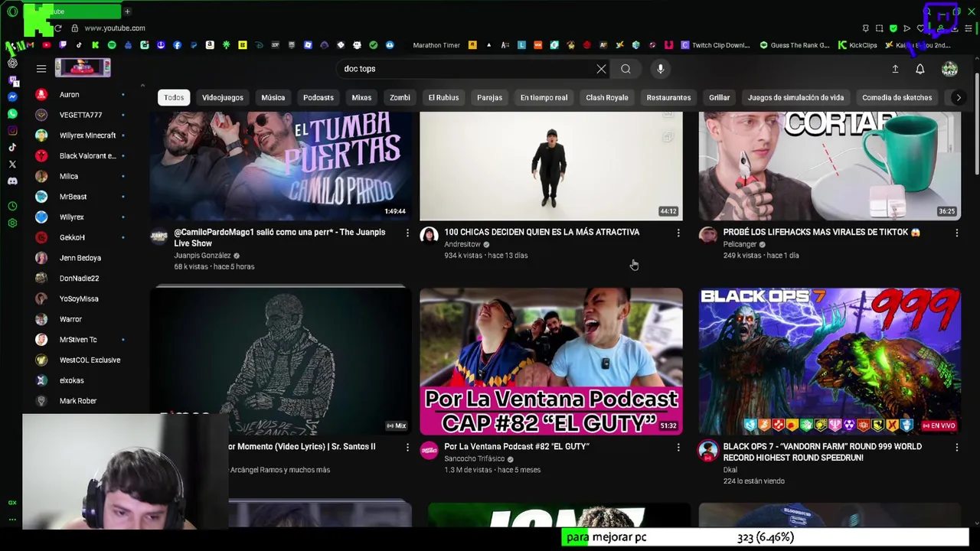This screenshot has height=551, width=980.
Task: Open the Auron subscription channel
Action: [81, 94]
